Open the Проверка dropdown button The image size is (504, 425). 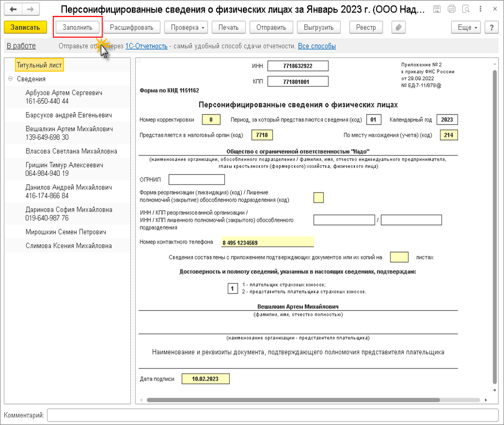click(186, 27)
